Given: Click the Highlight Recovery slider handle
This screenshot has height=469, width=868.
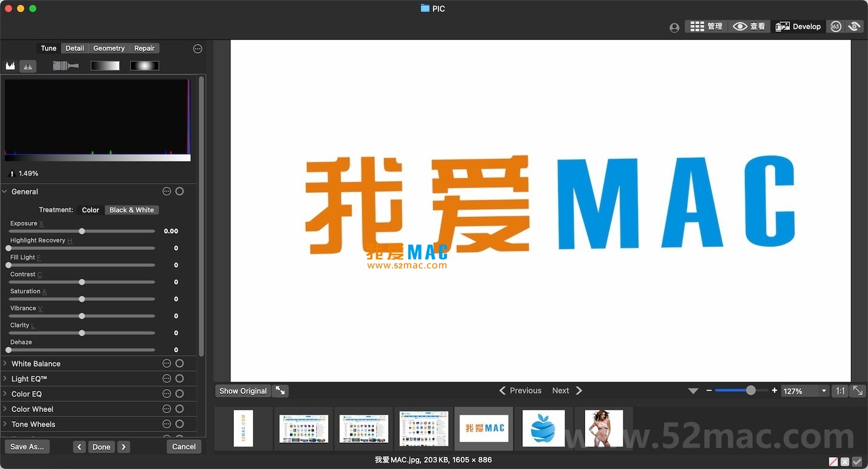Looking at the screenshot, I should tap(8, 248).
